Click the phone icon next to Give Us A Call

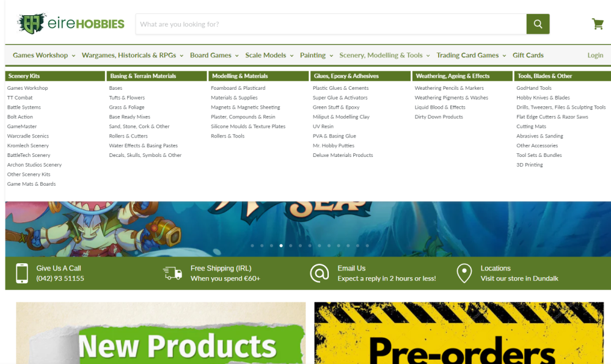tap(23, 272)
